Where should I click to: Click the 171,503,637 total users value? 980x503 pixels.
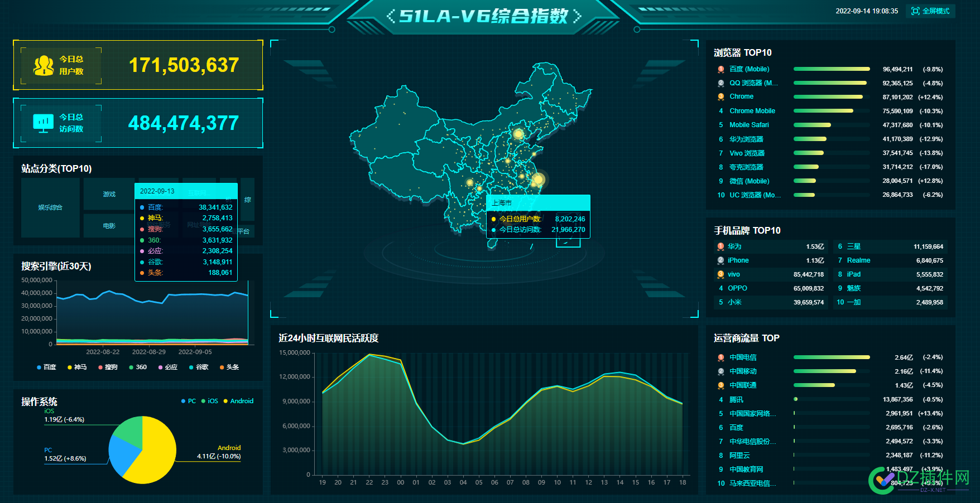pos(184,65)
